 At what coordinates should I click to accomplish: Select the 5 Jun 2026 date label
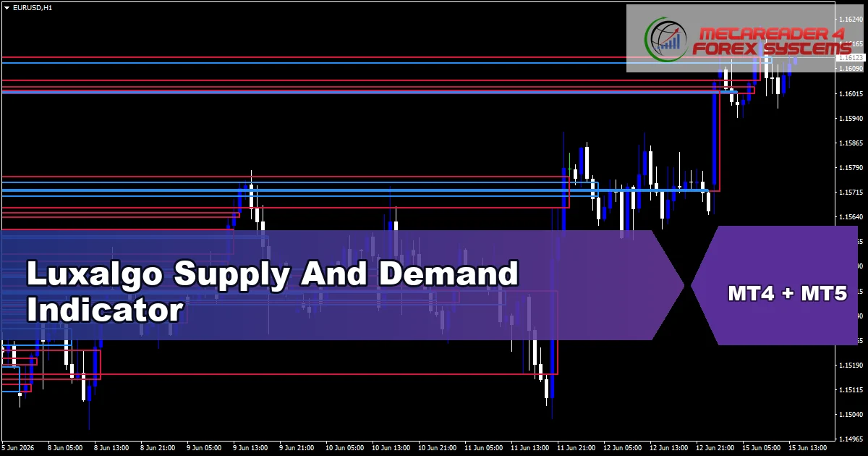click(x=19, y=447)
